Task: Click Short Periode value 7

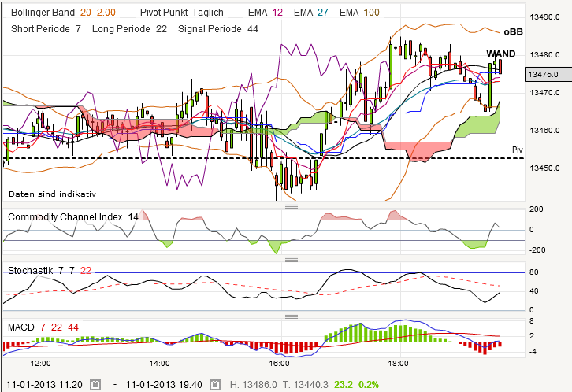Action: tap(78, 29)
